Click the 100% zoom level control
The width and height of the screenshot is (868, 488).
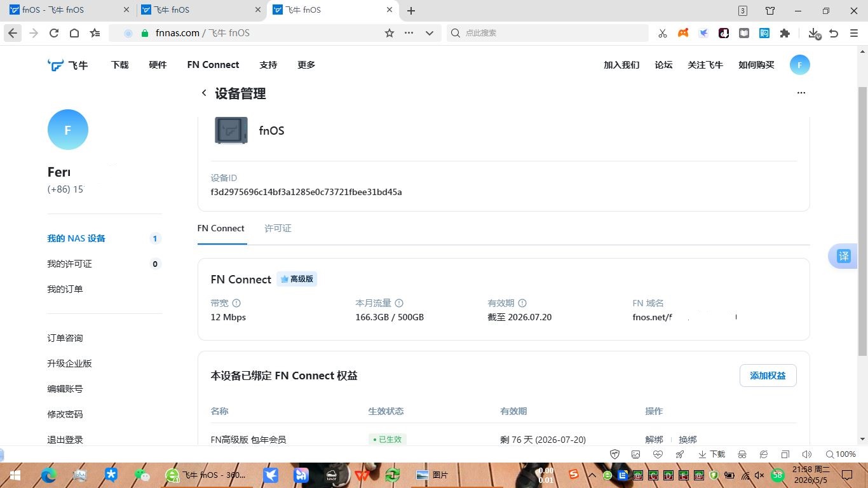[841, 454]
